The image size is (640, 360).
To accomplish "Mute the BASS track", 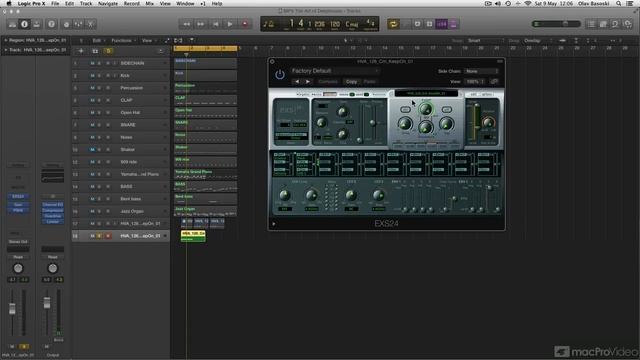I will 92,187.
